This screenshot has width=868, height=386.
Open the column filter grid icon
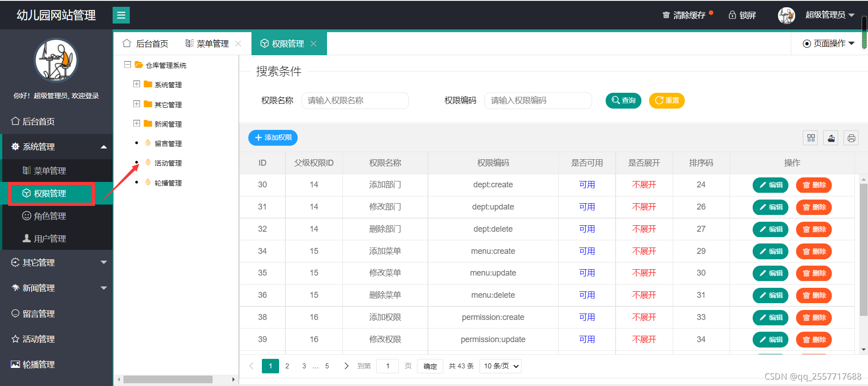point(811,138)
